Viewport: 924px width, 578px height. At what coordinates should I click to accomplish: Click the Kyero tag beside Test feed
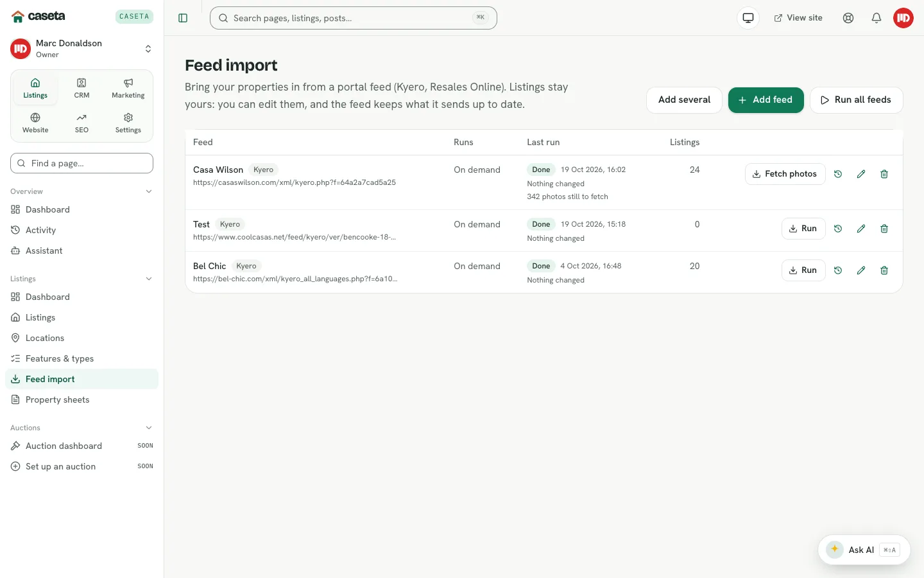pyautogui.click(x=230, y=224)
